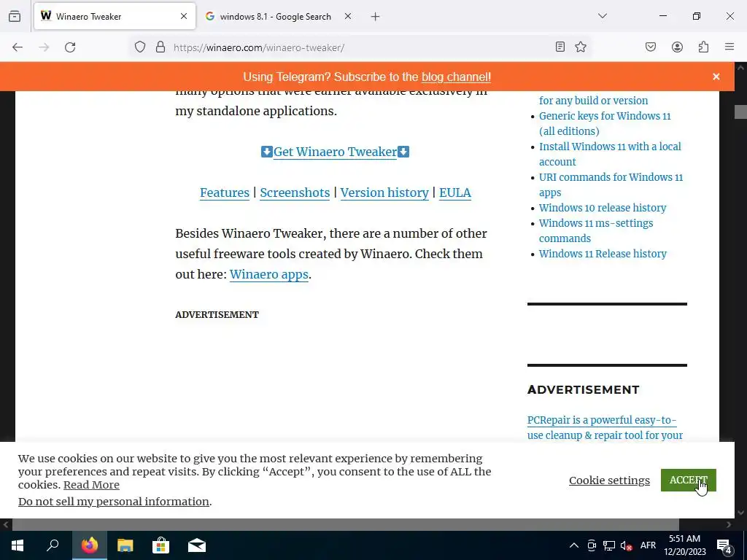
Task: Open taskbar search magnifier
Action: pos(53,545)
